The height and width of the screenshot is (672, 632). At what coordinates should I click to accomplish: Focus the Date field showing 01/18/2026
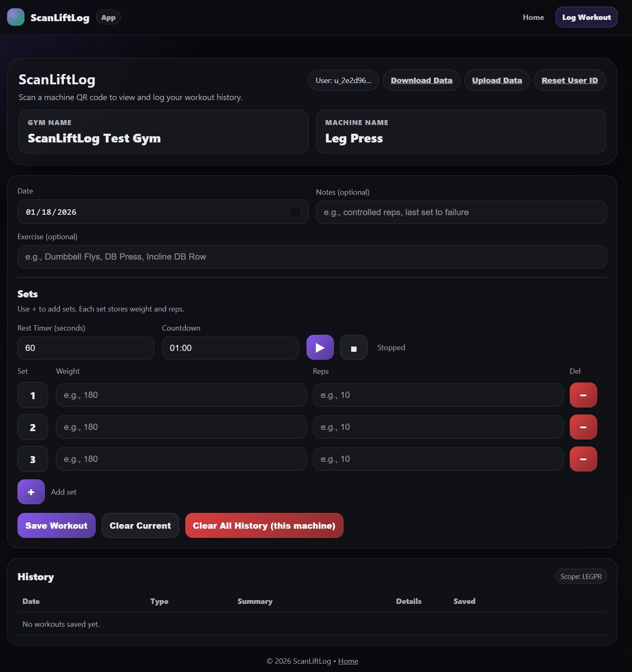(x=163, y=212)
